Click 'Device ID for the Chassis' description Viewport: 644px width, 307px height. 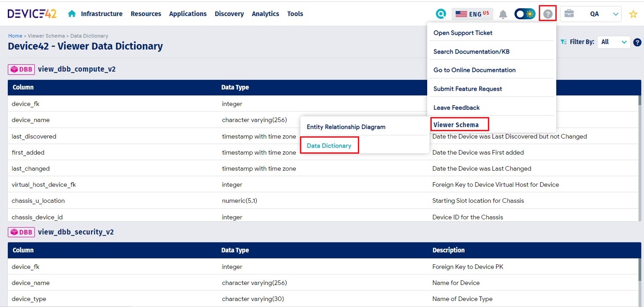[x=468, y=217]
